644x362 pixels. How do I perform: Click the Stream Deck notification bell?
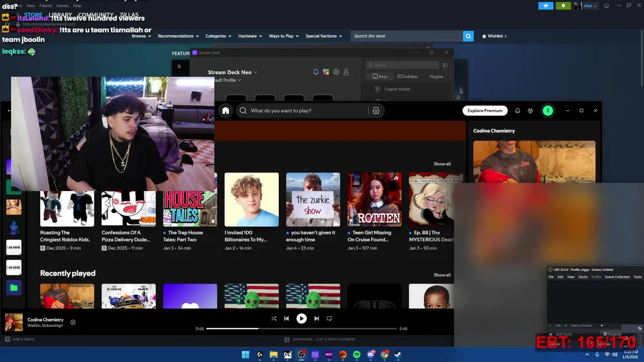(315, 72)
